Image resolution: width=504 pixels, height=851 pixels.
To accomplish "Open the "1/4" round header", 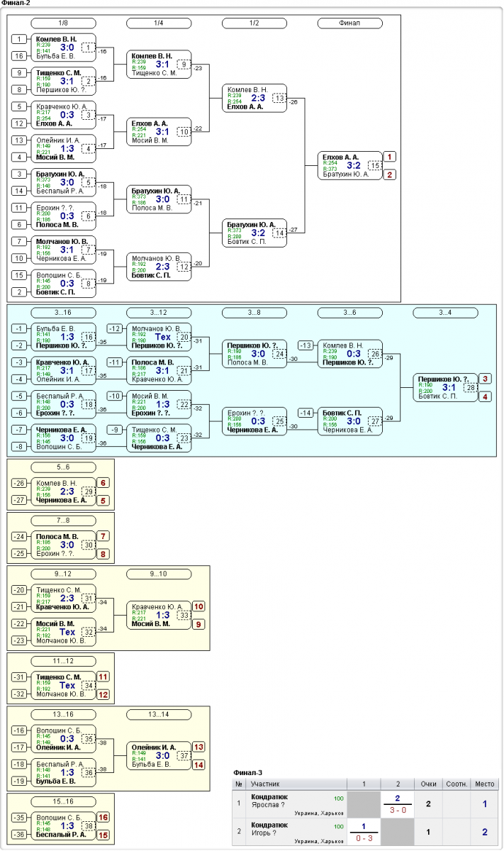I will tap(159, 23).
